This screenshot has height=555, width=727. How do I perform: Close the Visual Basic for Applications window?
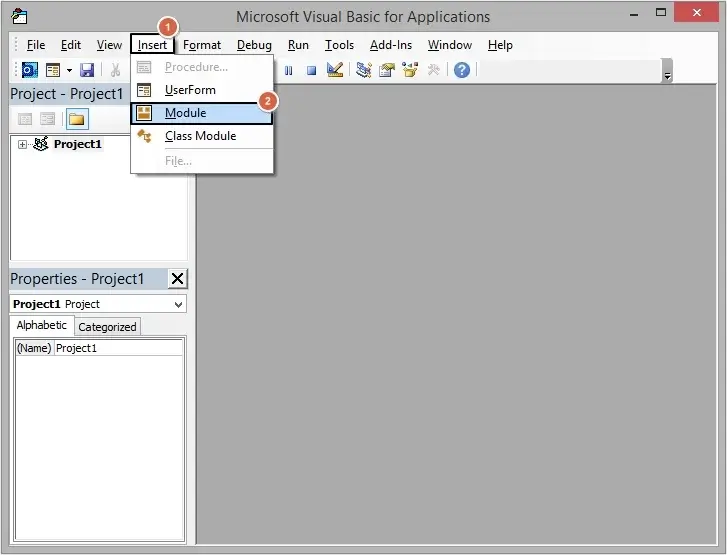pos(696,13)
